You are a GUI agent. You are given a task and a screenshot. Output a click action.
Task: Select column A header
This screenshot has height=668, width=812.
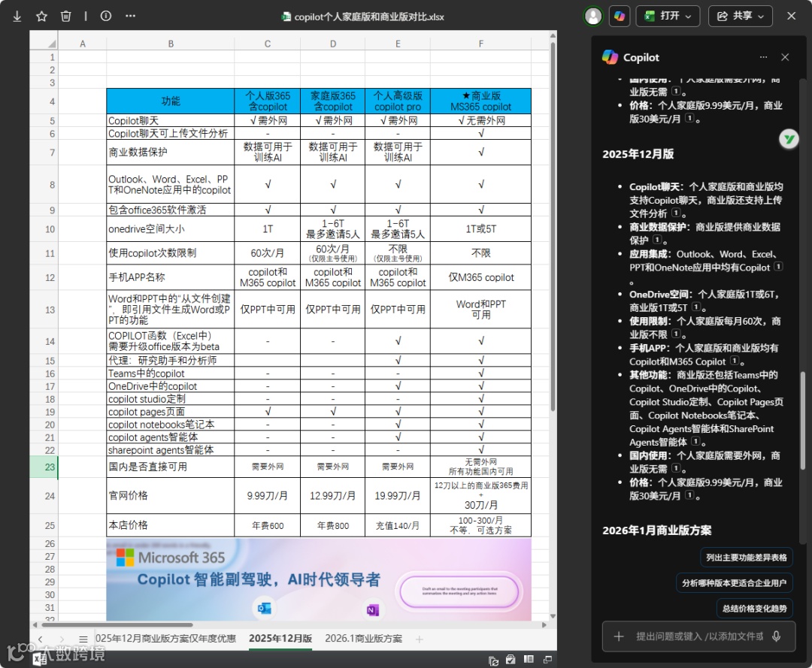tap(83, 44)
